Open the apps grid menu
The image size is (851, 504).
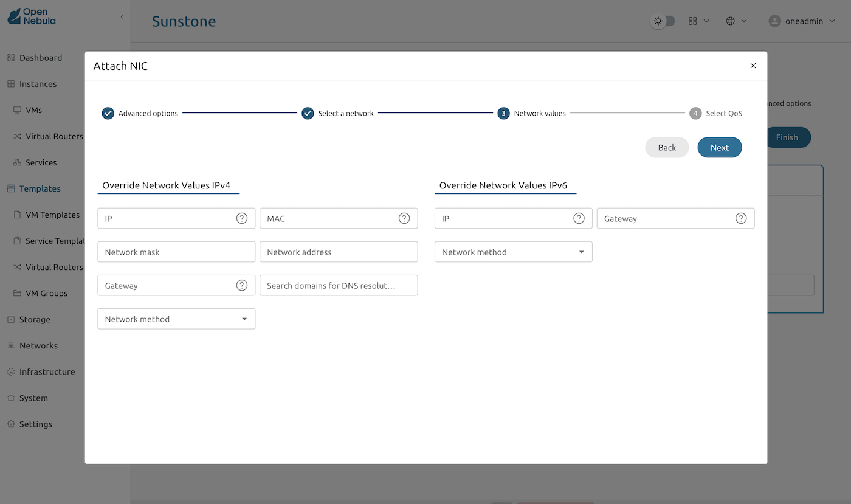698,20
